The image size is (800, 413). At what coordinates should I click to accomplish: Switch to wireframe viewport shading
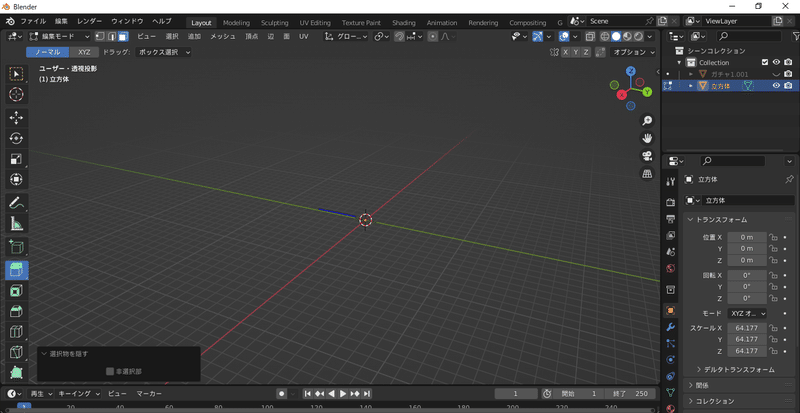605,36
